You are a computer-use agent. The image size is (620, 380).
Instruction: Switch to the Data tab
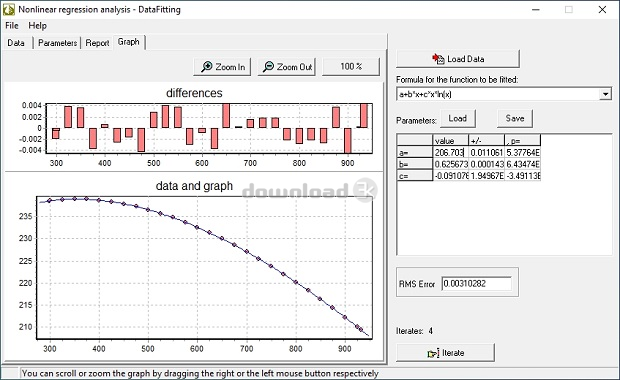(x=16, y=43)
